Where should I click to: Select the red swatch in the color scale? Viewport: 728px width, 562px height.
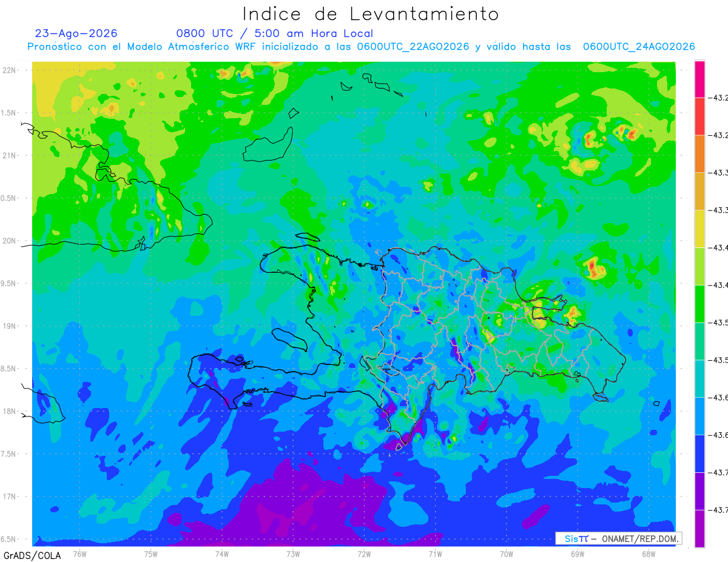(699, 116)
